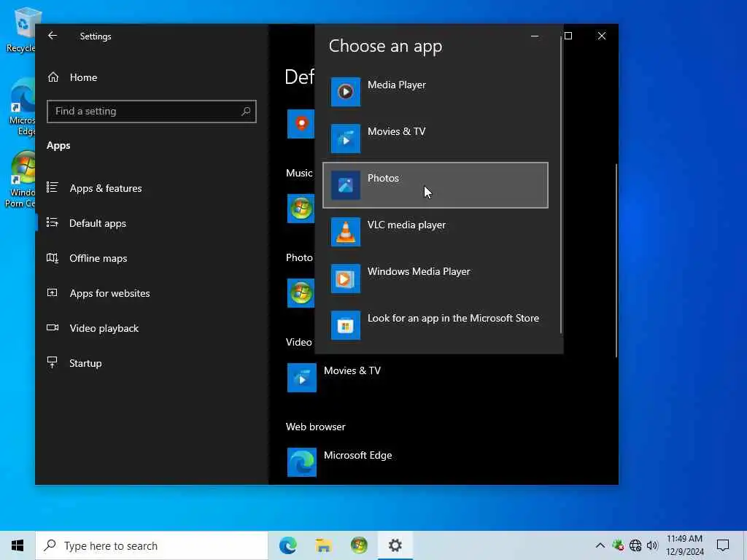Viewport: 747px width, 560px height.
Task: Click the Settings window scrollbar
Action: [x=616, y=260]
